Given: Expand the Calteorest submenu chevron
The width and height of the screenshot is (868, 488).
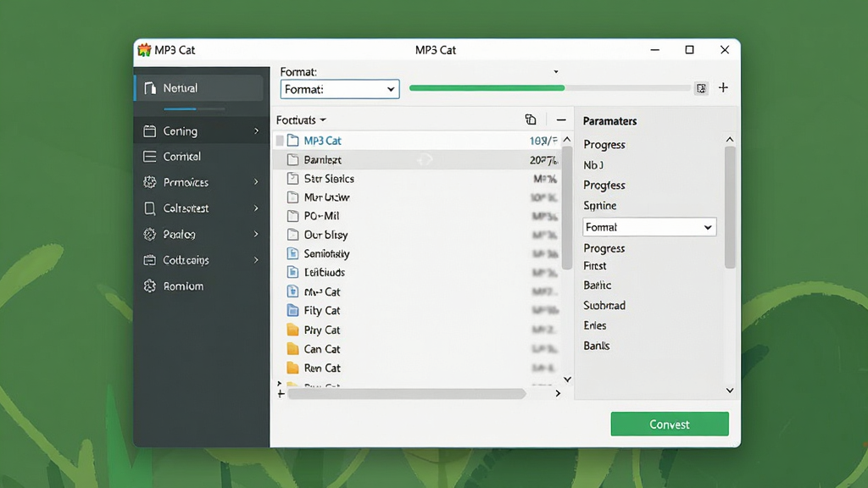Looking at the screenshot, I should pos(256,208).
